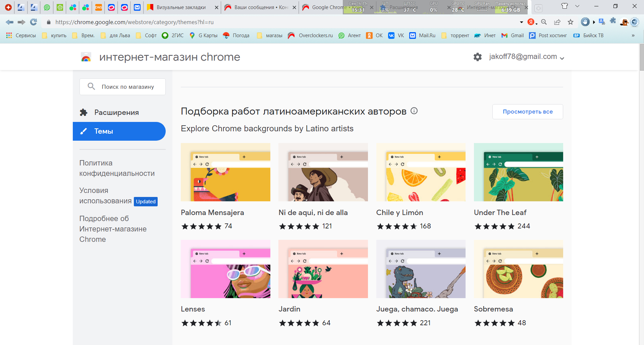Reload the page with the refresh icon
This screenshot has height=345, width=644.
pyautogui.click(x=34, y=22)
